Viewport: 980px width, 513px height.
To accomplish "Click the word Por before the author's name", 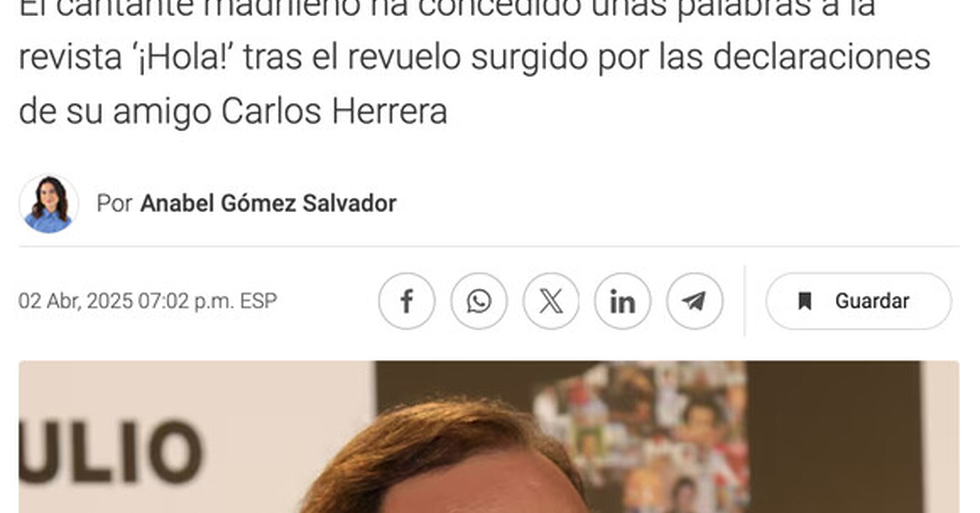I will pyautogui.click(x=114, y=204).
